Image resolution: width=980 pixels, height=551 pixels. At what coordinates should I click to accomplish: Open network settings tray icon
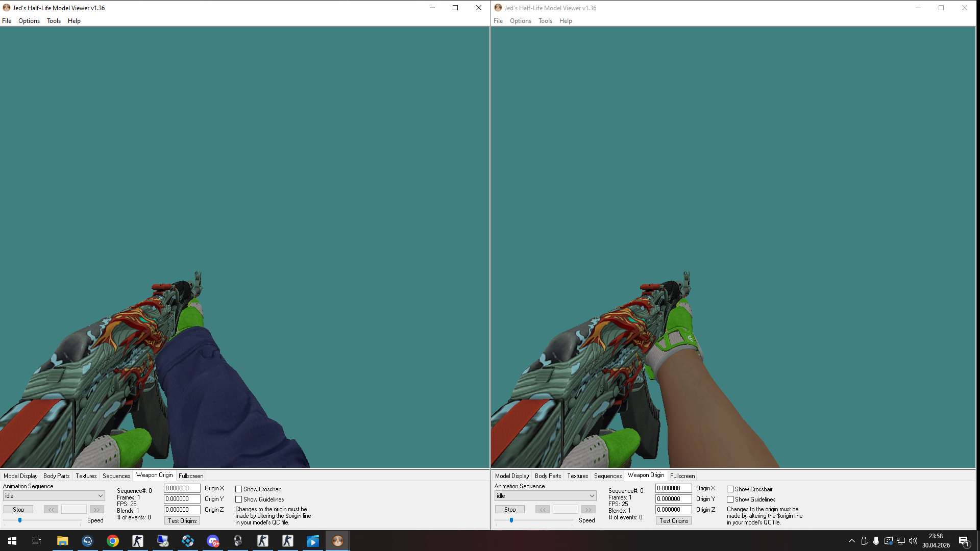coord(901,541)
